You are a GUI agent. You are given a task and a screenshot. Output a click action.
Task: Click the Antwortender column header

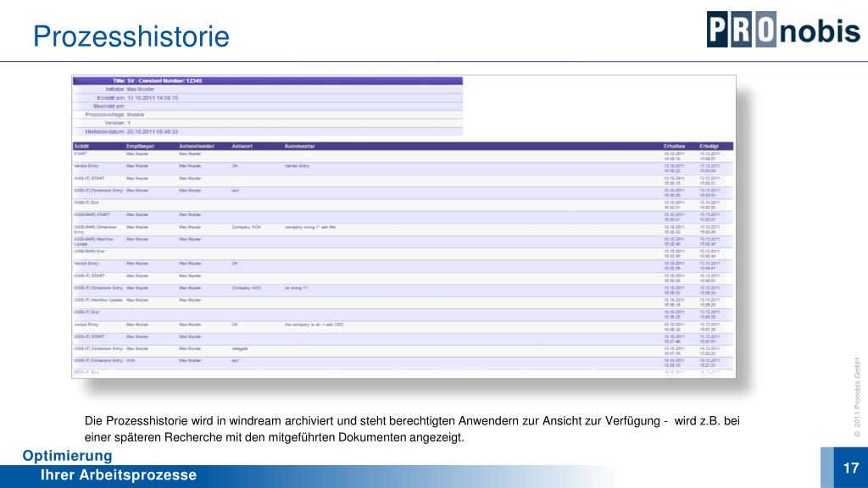tap(197, 146)
